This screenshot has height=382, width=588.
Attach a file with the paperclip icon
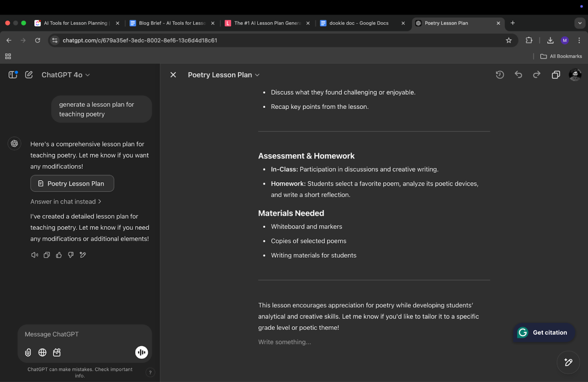[28, 352]
